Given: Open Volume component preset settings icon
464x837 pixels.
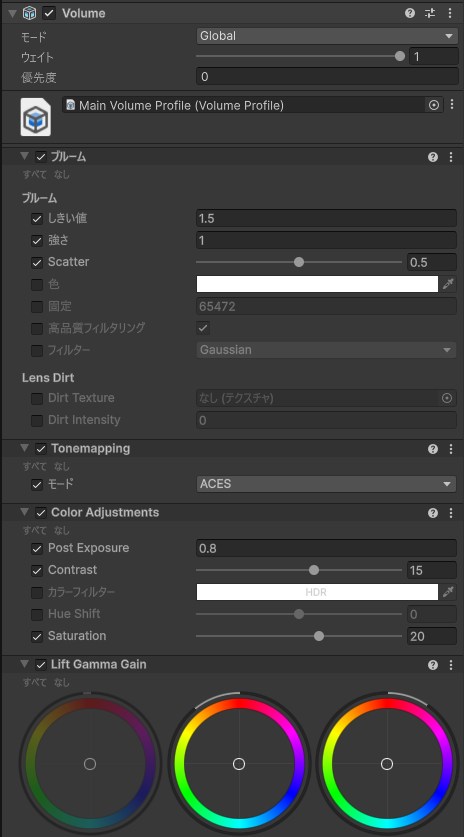Looking at the screenshot, I should tap(430, 13).
